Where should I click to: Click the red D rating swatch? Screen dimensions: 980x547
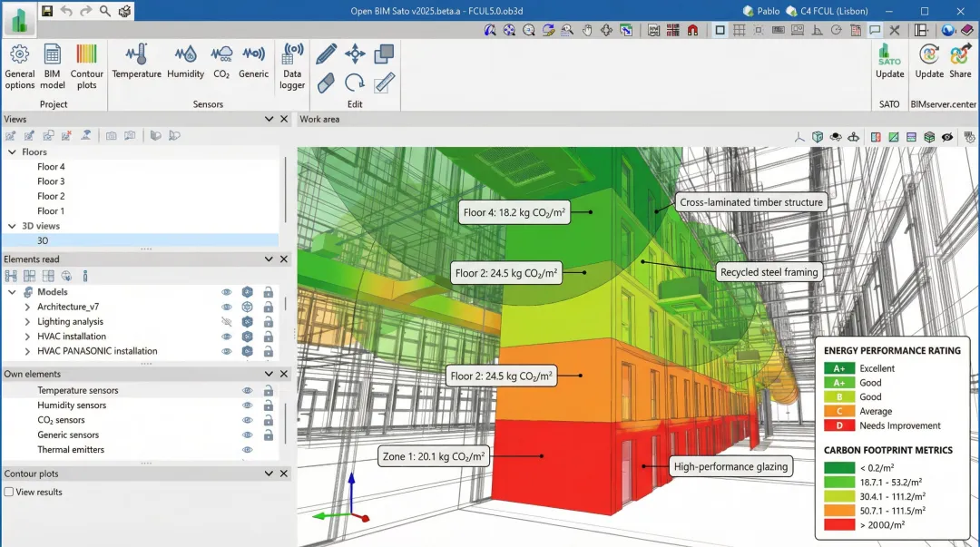coord(839,425)
